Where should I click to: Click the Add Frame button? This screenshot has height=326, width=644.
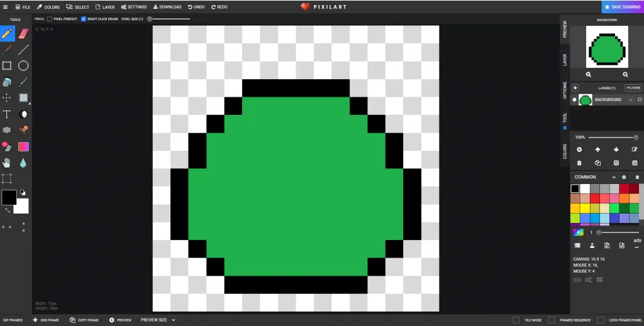pos(46,320)
